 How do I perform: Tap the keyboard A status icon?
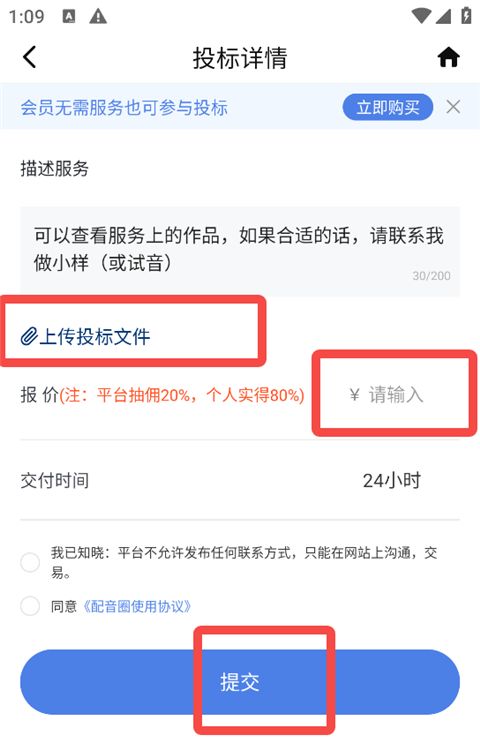69,17
